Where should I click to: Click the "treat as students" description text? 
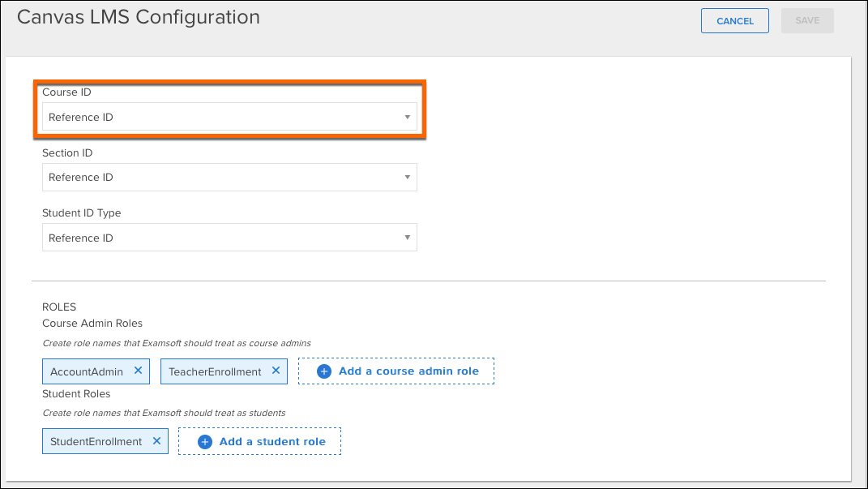[164, 413]
